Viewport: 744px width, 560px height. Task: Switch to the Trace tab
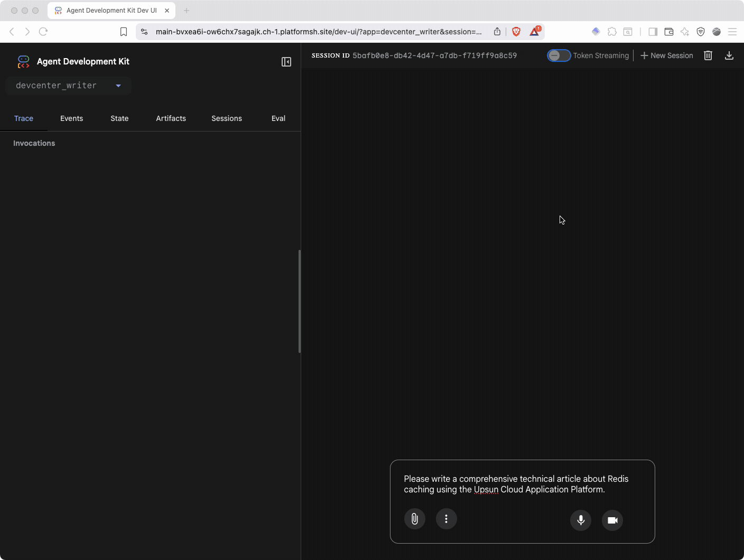[24, 118]
